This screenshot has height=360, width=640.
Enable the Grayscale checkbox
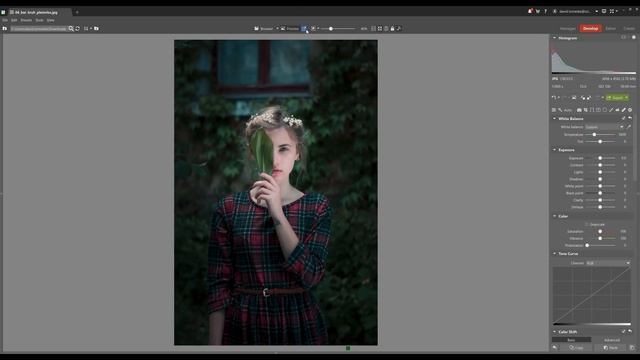(x=587, y=224)
